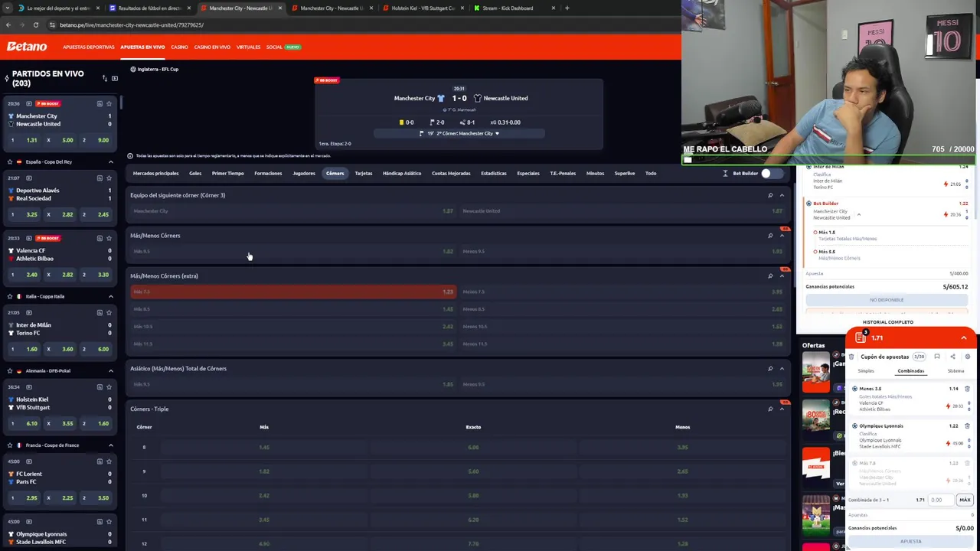Open stats icon for Holstein Kiel match
Image resolution: width=980 pixels, height=551 pixels.
[100, 387]
